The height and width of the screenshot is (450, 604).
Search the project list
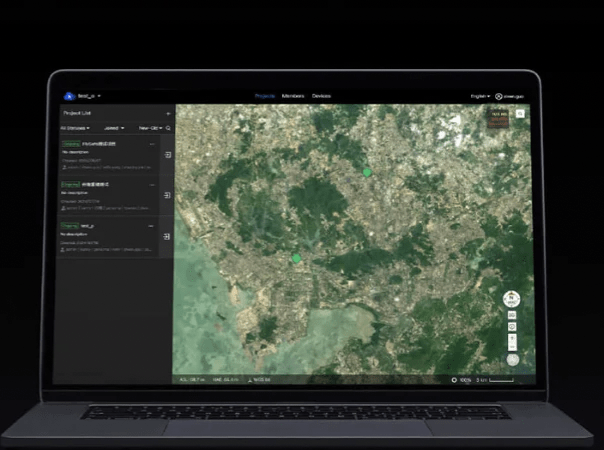[168, 128]
